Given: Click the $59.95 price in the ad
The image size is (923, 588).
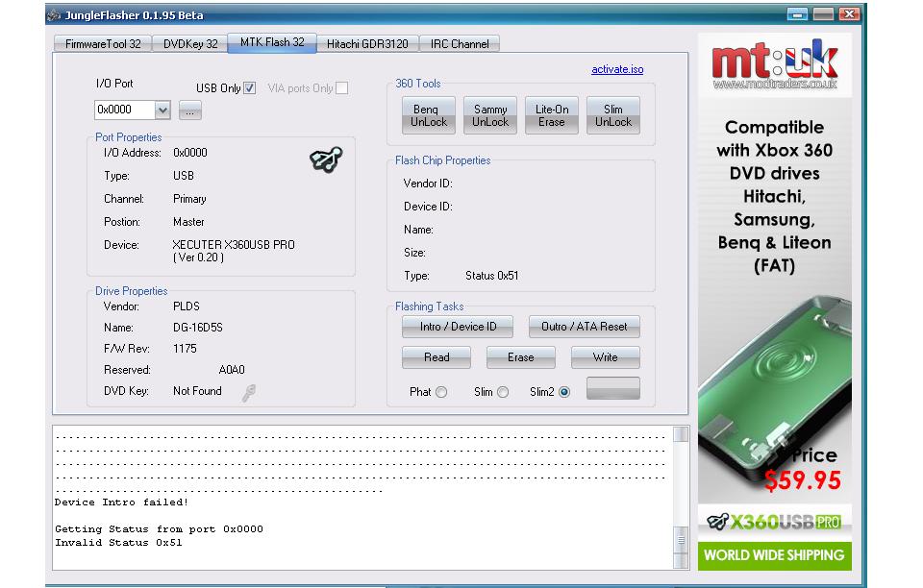Looking at the screenshot, I should click(x=803, y=480).
